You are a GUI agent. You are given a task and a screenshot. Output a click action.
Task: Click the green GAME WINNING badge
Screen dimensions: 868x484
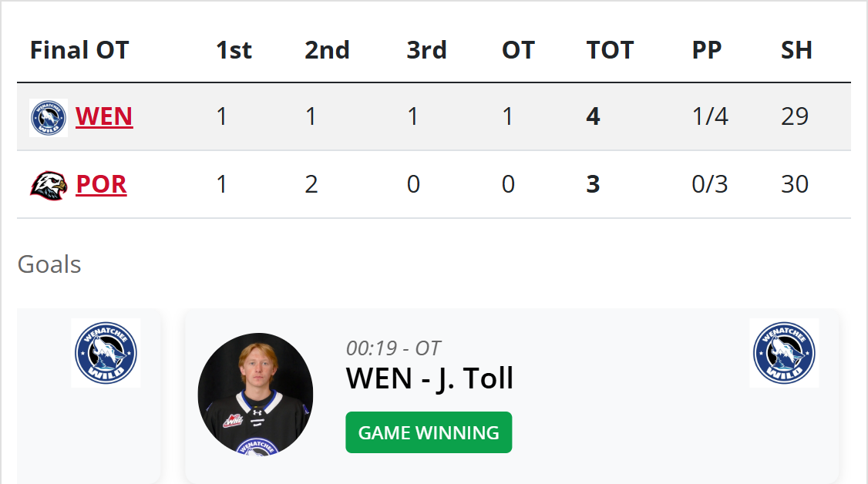(429, 432)
